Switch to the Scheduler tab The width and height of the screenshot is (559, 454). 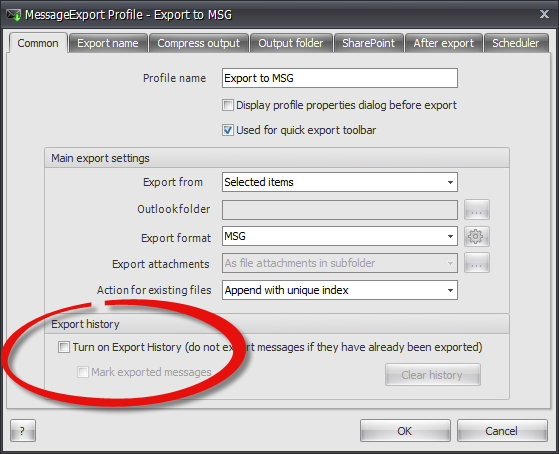(x=516, y=43)
